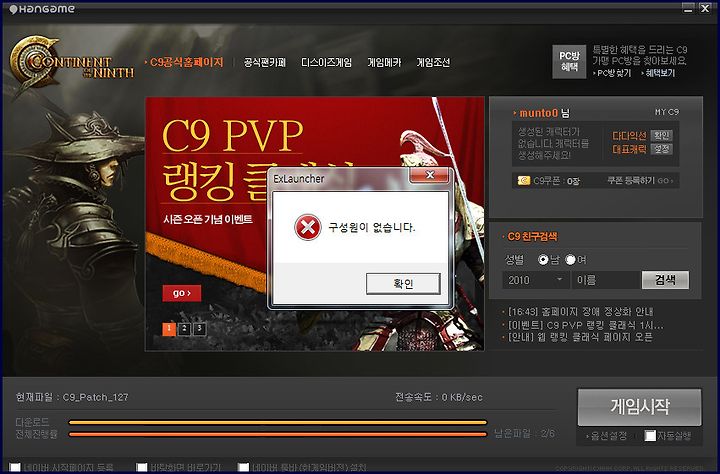Toggle 네이버 툴바 설치 checkbox

[x=243, y=468]
